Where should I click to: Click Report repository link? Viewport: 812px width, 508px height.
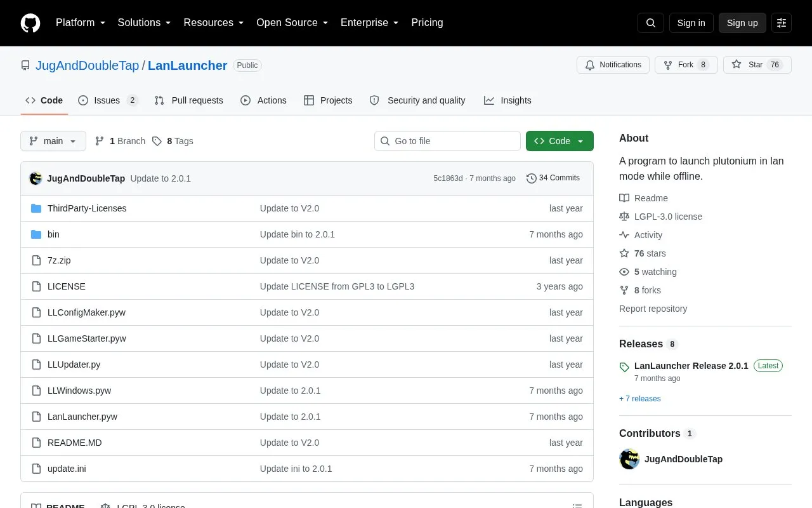point(653,309)
